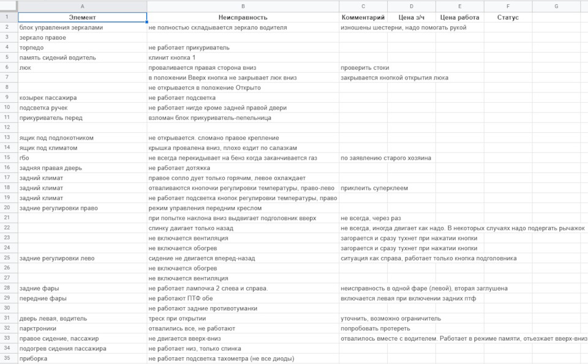Select cell 'подогрев сидения пассажира'
588x364 pixels.
click(83, 349)
